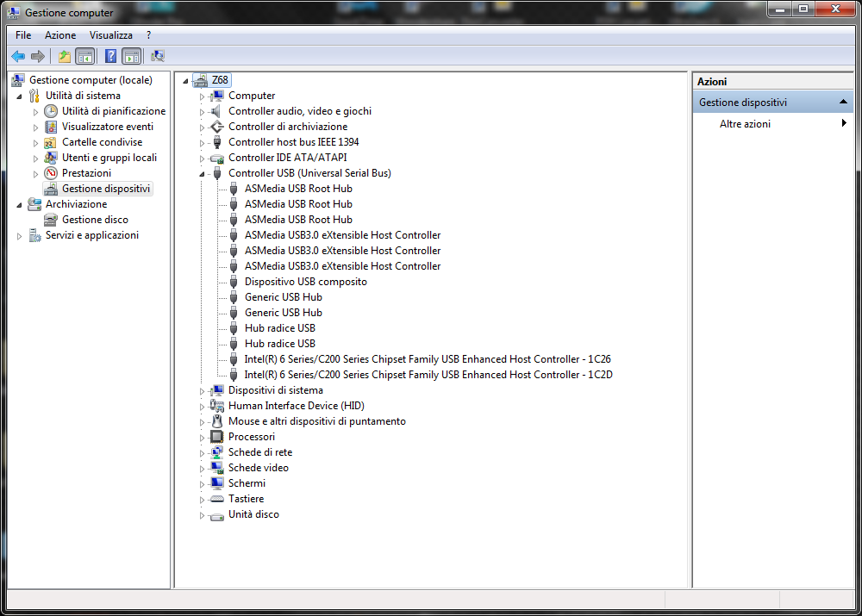Screen dimensions: 862x616
Task: Click the Gestione disco icon
Action: (51, 220)
